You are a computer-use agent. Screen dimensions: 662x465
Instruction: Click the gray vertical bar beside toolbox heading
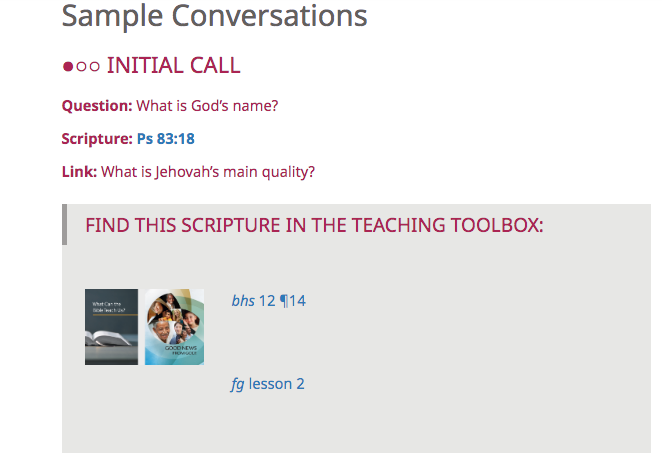tap(65, 224)
